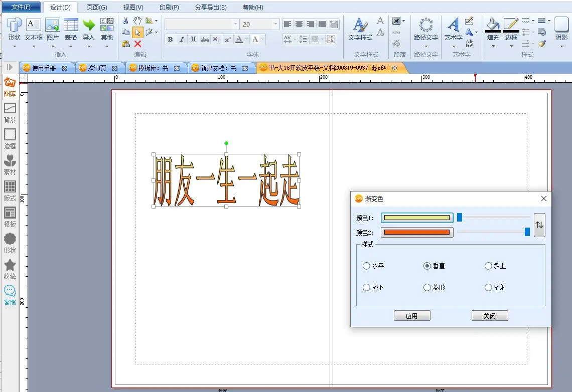Expand the font size dropdown
The height and width of the screenshot is (392, 572).
pos(275,24)
